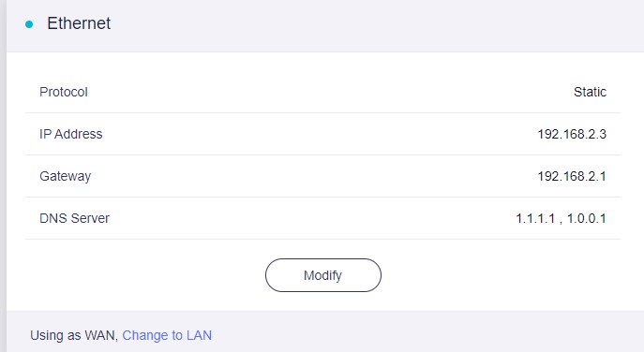Click the 1.1.1.1 DNS entry

pyautogui.click(x=535, y=218)
